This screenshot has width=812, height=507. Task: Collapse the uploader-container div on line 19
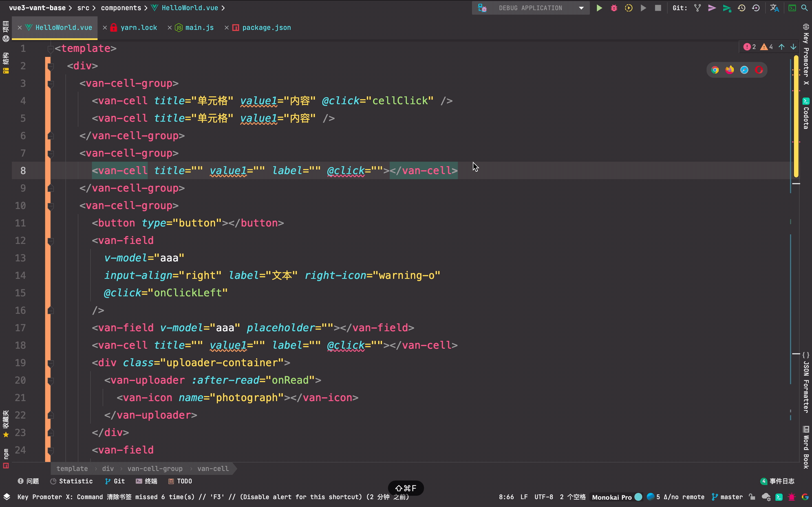pos(51,363)
